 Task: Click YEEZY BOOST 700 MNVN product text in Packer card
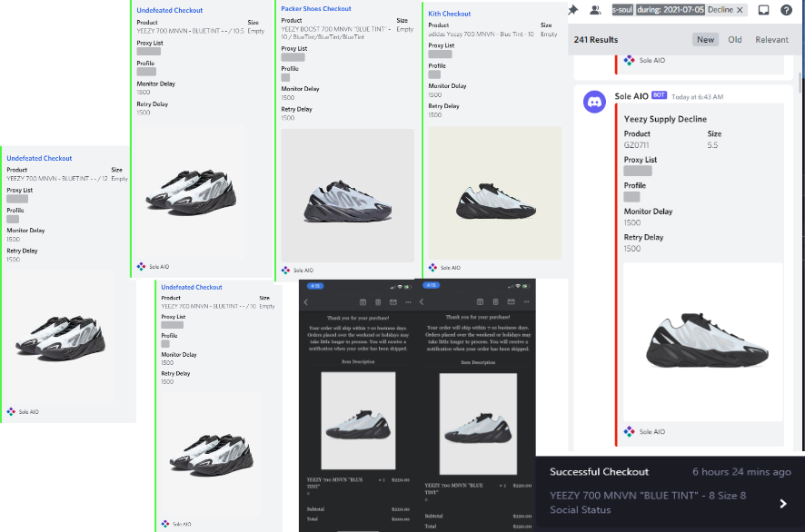click(x=336, y=33)
